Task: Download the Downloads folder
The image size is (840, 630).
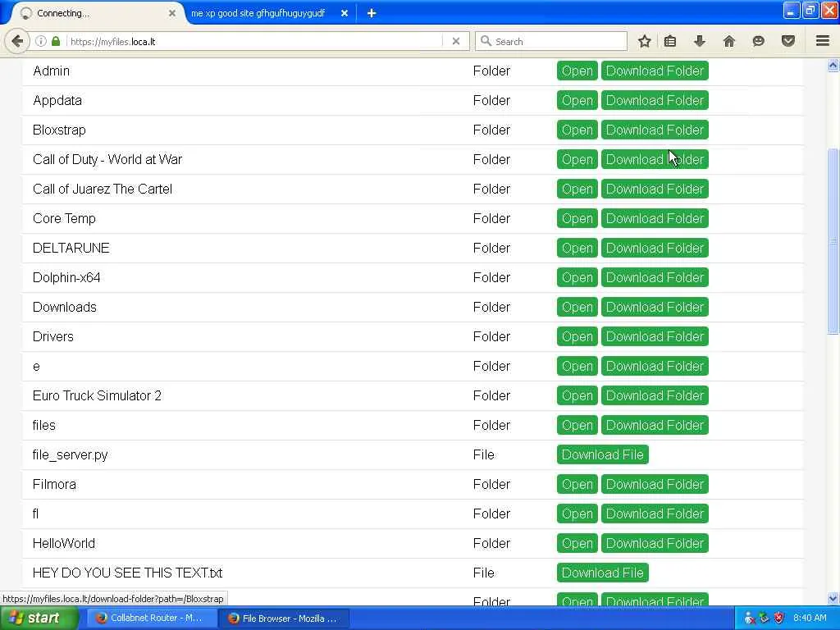Action: [655, 307]
